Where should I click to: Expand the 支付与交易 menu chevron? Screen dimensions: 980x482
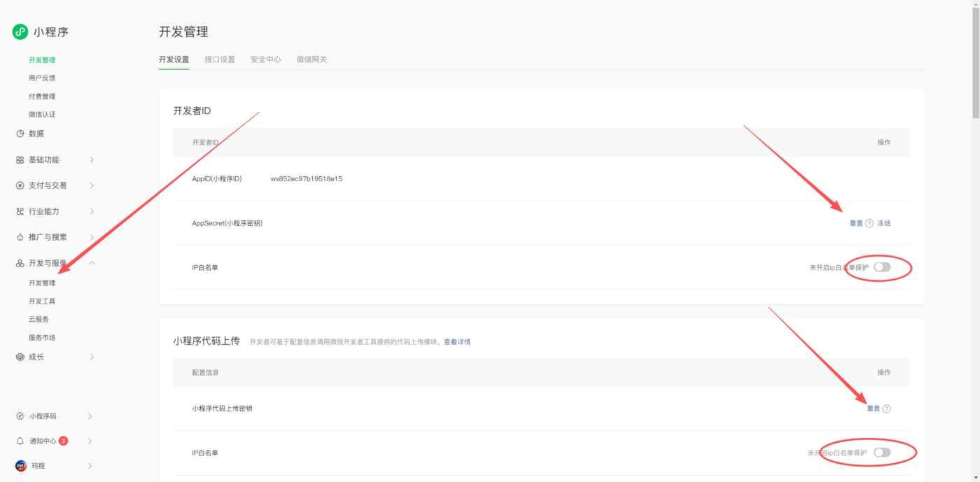[x=92, y=185]
